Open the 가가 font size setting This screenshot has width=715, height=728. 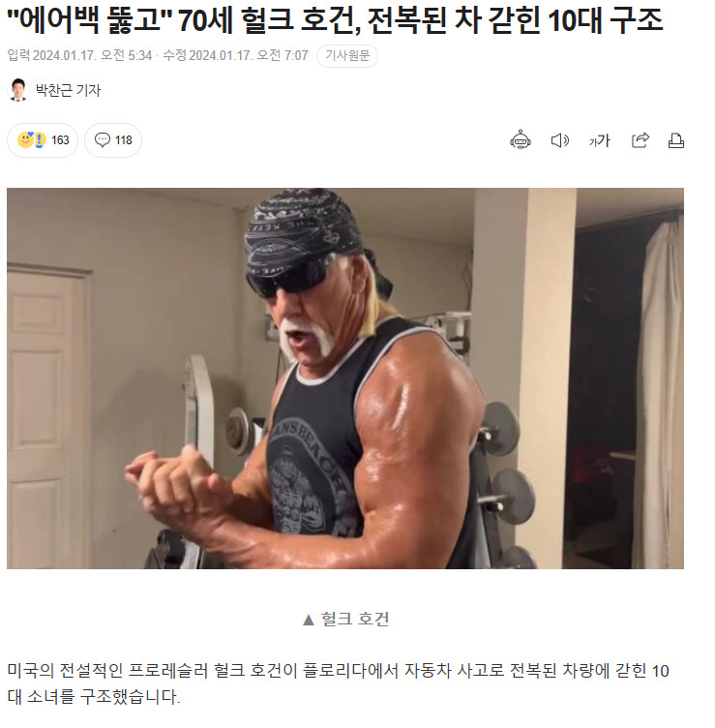599,140
